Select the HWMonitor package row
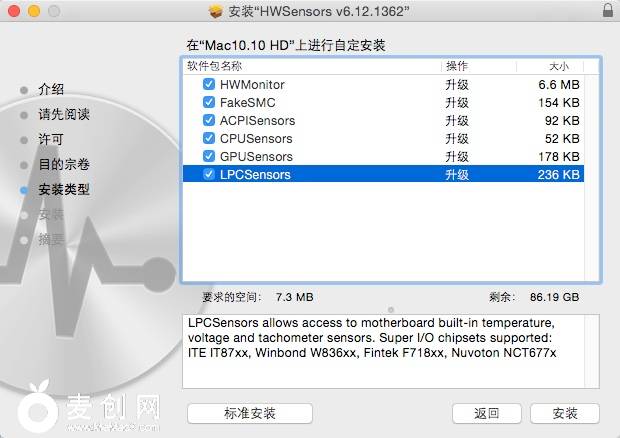This screenshot has height=438, width=620. [383, 85]
